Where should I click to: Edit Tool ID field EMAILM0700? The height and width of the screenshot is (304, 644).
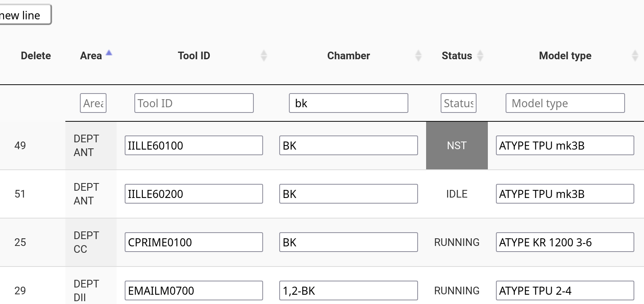pyautogui.click(x=194, y=291)
